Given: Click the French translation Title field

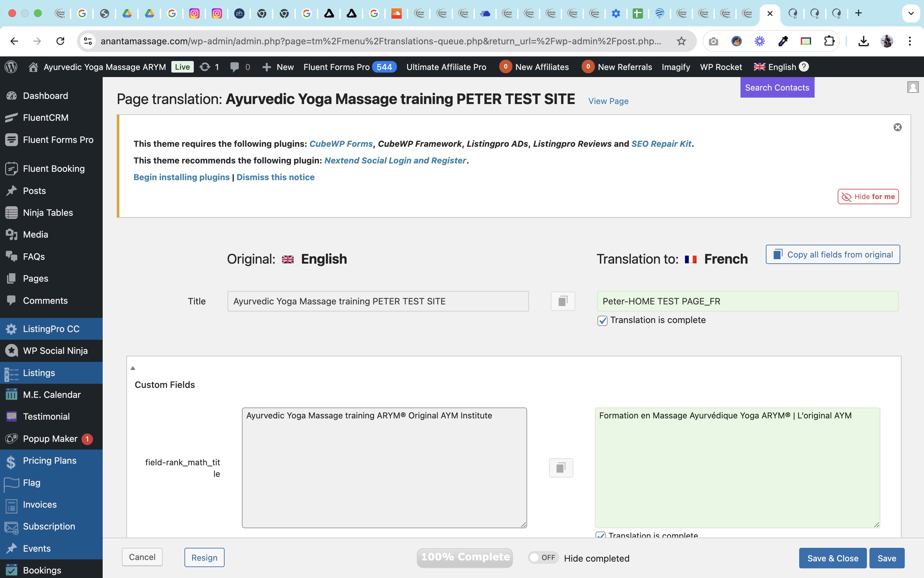Looking at the screenshot, I should (x=747, y=301).
